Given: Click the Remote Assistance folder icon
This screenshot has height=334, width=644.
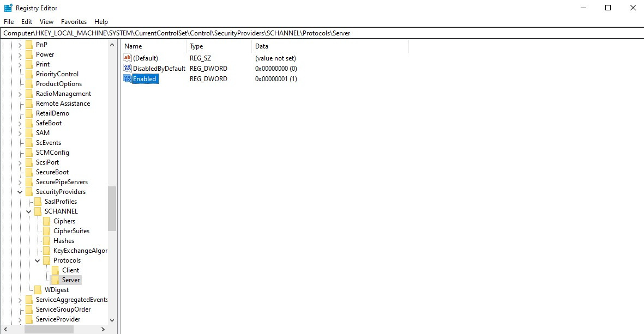Looking at the screenshot, I should (29, 104).
